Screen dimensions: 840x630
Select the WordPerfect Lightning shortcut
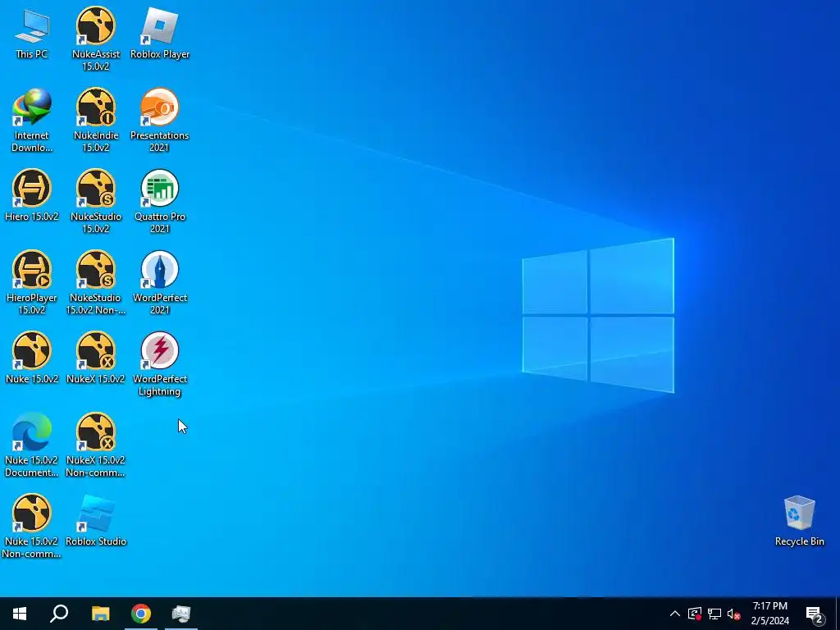(x=160, y=363)
